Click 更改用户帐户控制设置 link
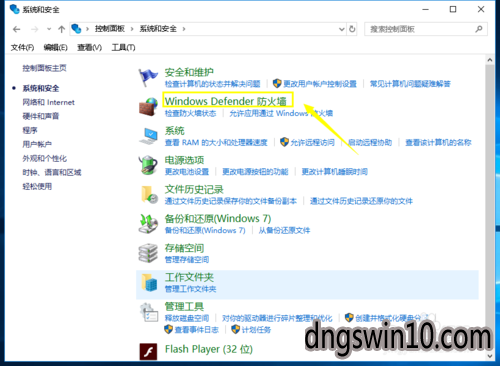This screenshot has height=366, width=500. (320, 84)
